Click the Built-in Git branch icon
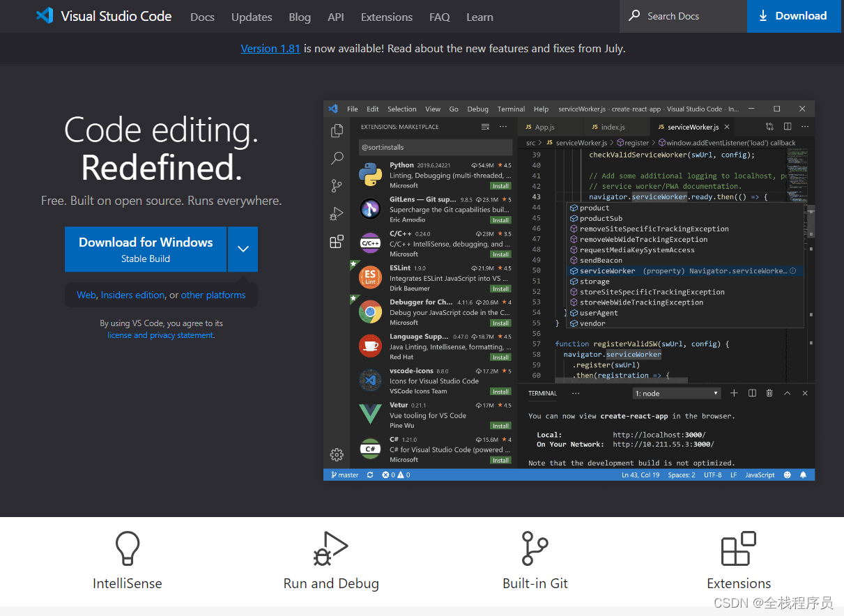The width and height of the screenshot is (844, 616). click(535, 548)
